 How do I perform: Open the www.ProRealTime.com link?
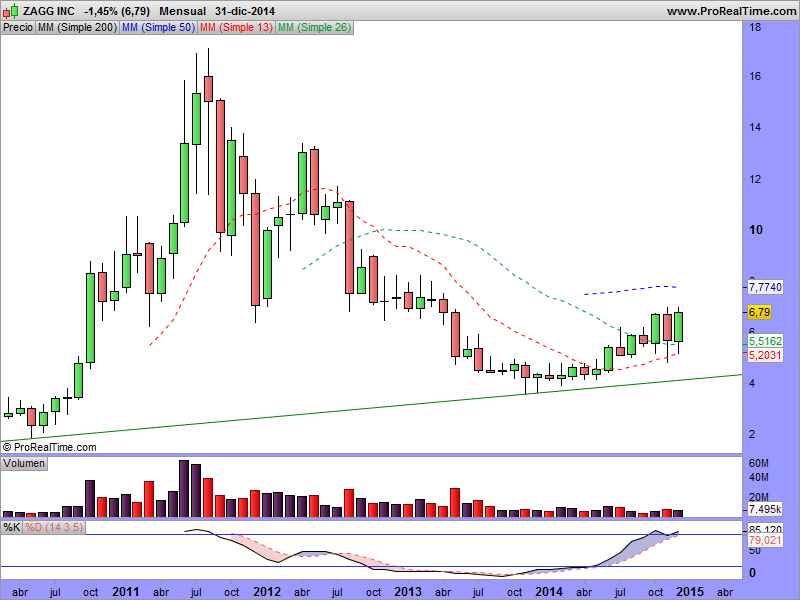pyautogui.click(x=731, y=11)
